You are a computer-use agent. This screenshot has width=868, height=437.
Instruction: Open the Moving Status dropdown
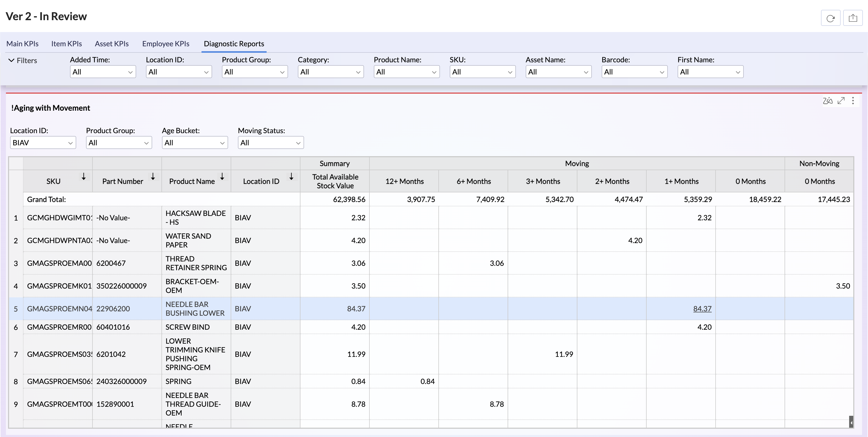[270, 143]
